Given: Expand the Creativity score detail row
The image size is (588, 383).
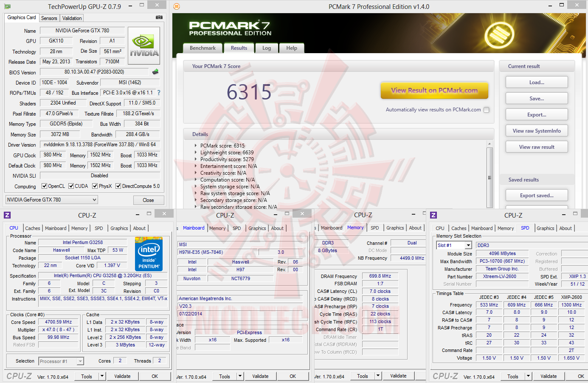Looking at the screenshot, I should pos(196,173).
